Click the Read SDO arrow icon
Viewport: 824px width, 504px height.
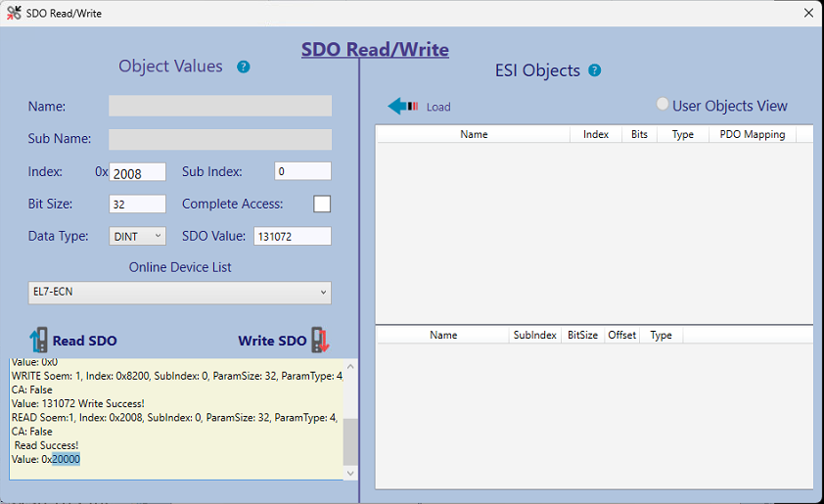(x=38, y=341)
